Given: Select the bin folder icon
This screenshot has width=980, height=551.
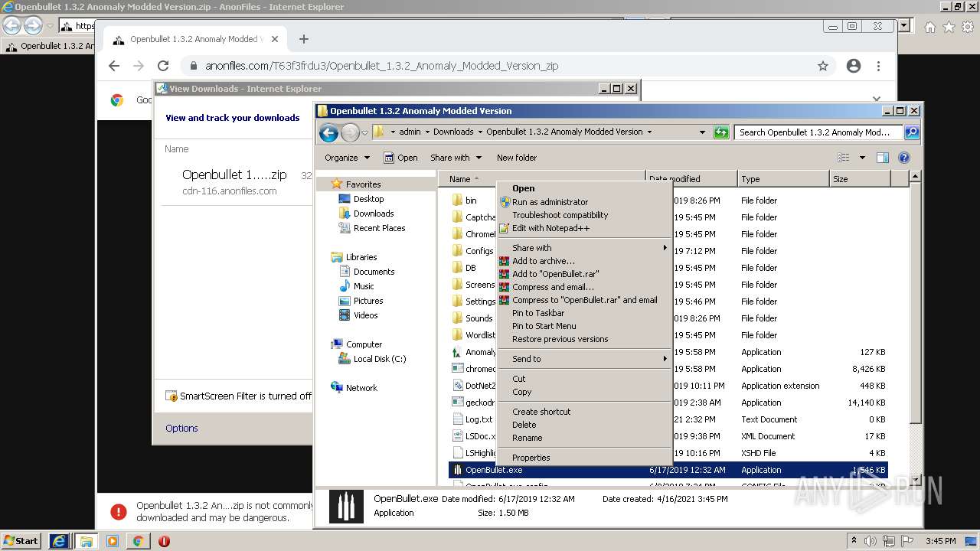Looking at the screenshot, I should (457, 201).
